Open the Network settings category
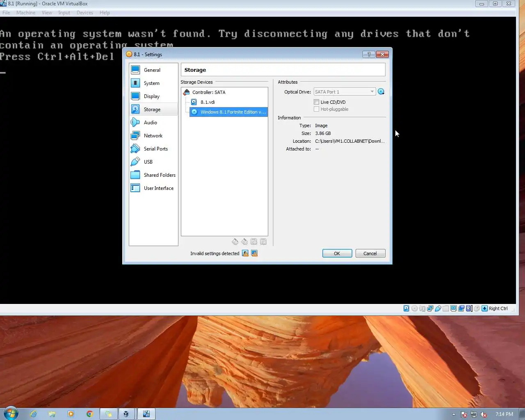The image size is (525, 420). pos(153,136)
